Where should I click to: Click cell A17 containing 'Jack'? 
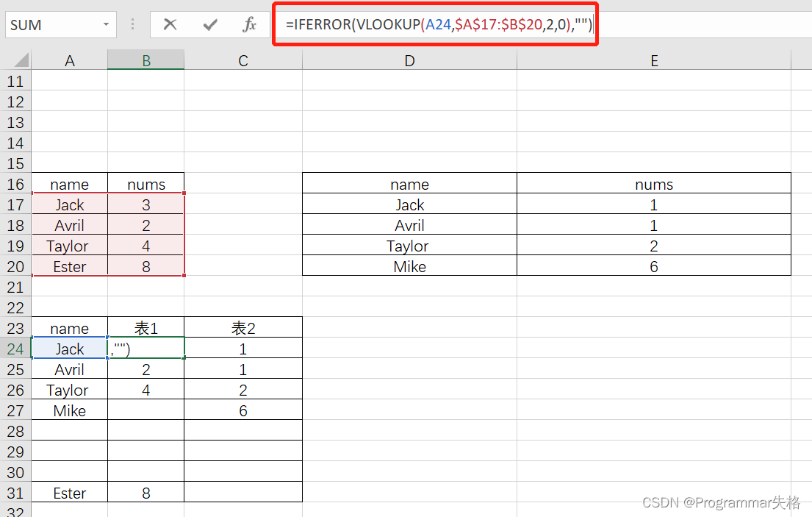click(69, 204)
